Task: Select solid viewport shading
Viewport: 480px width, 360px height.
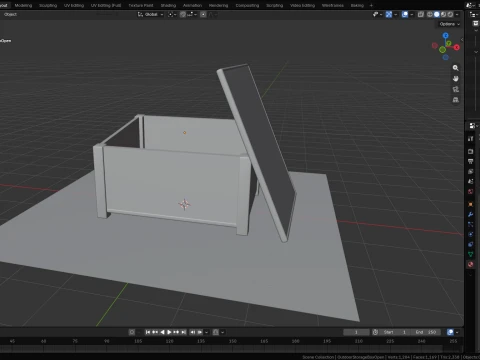Action: pyautogui.click(x=437, y=14)
